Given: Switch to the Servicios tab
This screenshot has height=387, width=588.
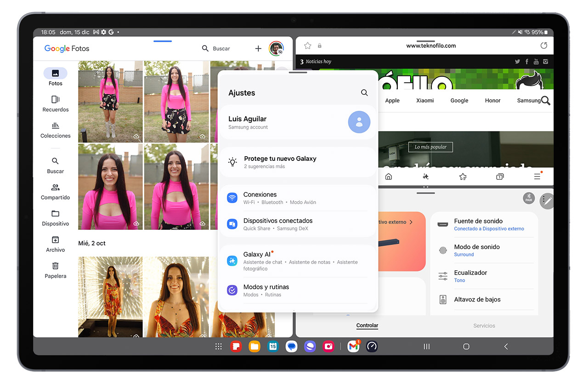Looking at the screenshot, I should tap(484, 325).
